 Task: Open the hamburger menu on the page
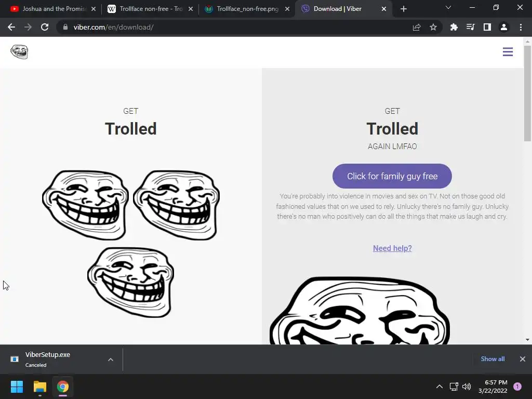pyautogui.click(x=508, y=52)
